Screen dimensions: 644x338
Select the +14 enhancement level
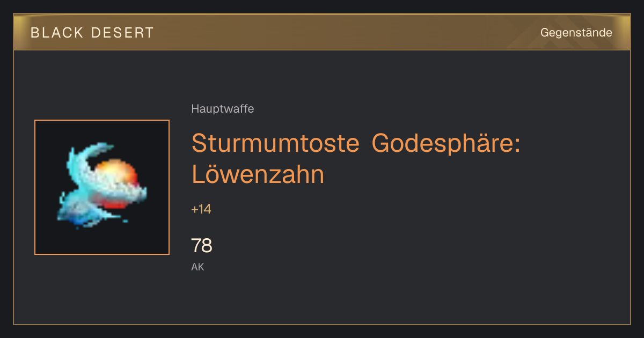[201, 209]
